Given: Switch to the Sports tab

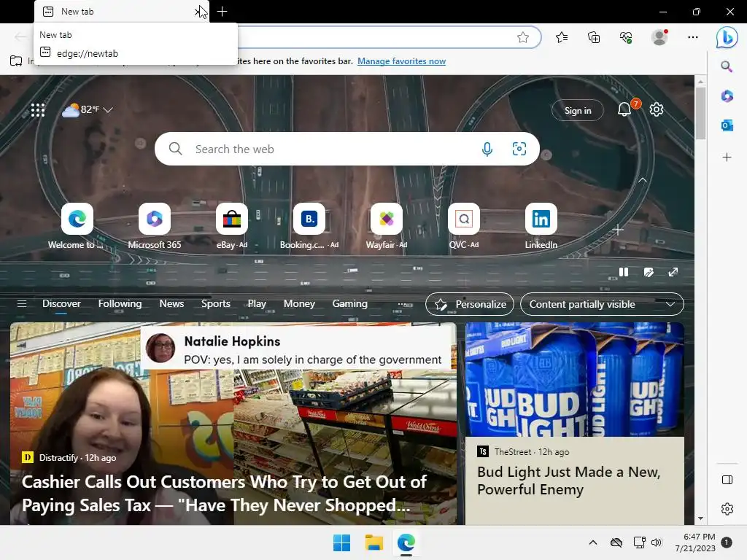Looking at the screenshot, I should coord(216,304).
